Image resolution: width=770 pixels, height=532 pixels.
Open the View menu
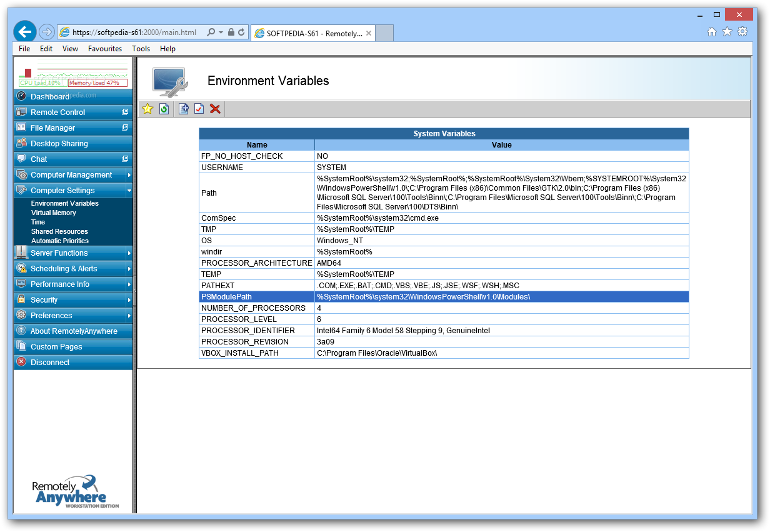pos(70,49)
